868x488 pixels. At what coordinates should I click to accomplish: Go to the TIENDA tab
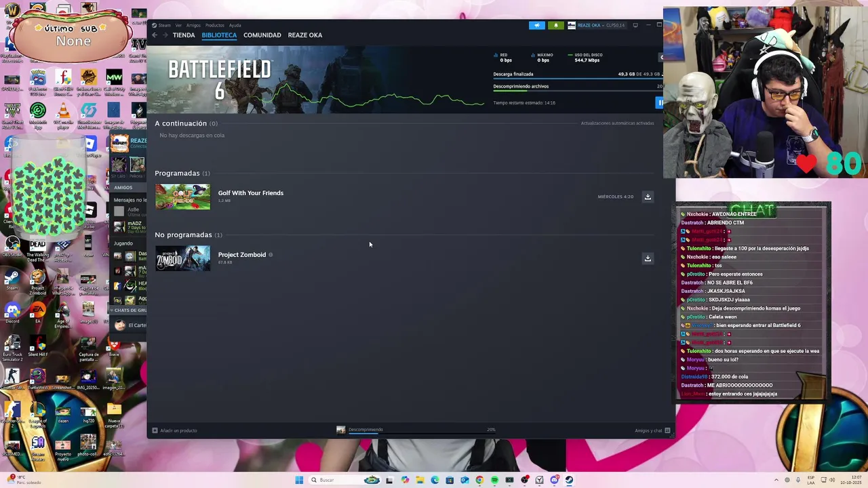coord(184,35)
